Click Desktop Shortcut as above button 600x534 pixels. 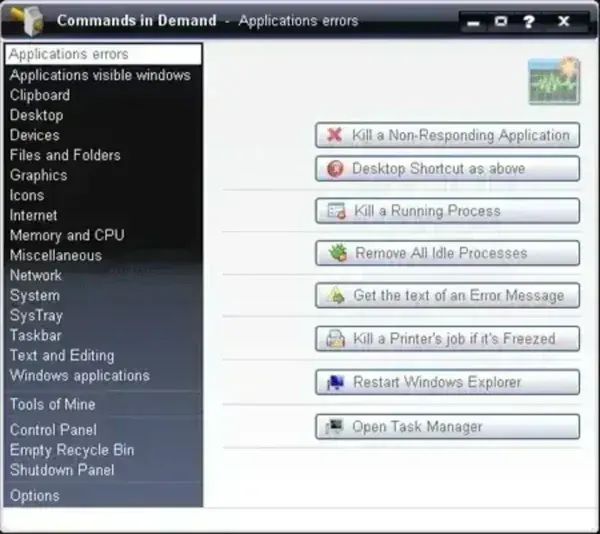(x=447, y=169)
